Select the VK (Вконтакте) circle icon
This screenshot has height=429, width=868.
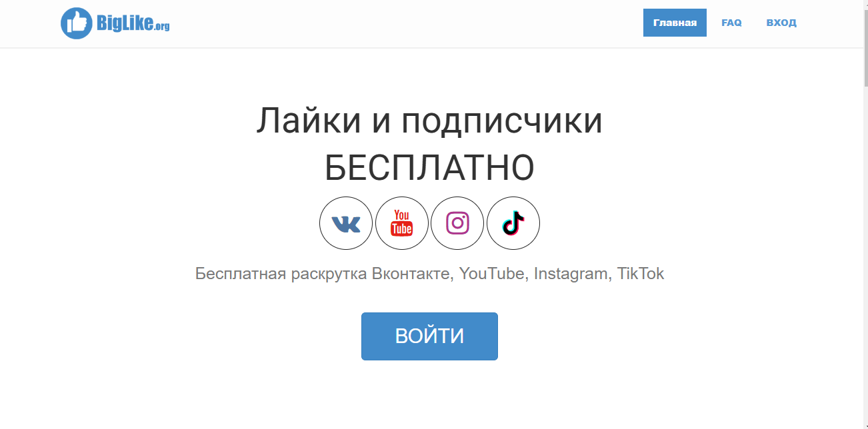[x=346, y=223]
